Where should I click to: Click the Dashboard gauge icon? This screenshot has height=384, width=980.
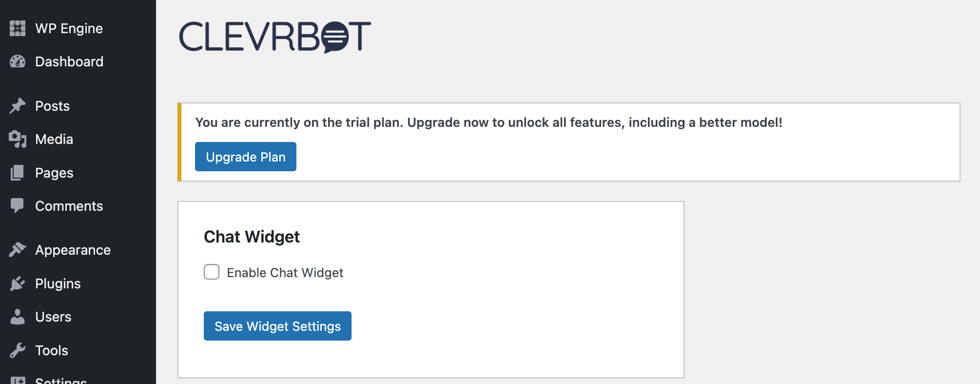pyautogui.click(x=18, y=61)
